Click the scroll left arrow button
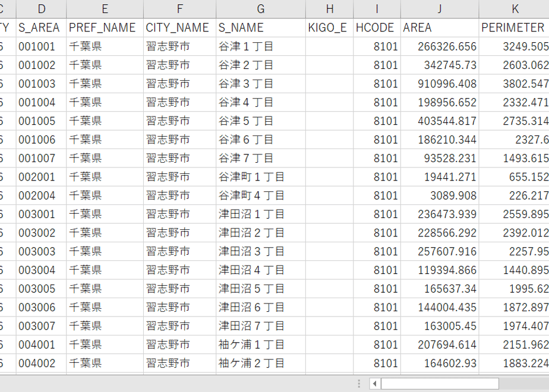Image resolution: width=549 pixels, height=392 pixels. coord(375,384)
